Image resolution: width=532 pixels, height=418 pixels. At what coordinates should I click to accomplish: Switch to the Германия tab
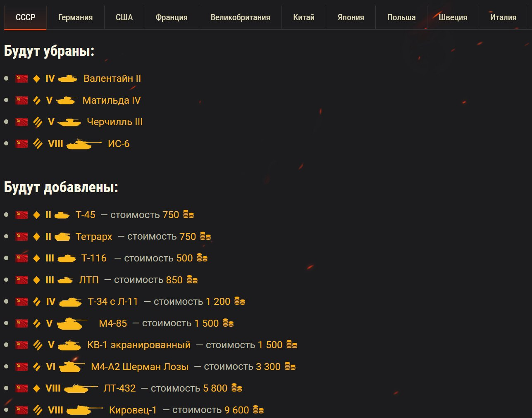(x=75, y=17)
